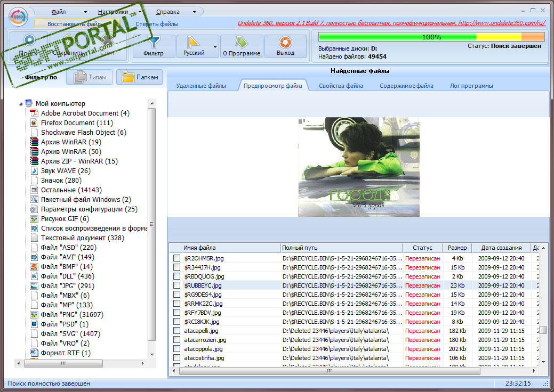Click the Остальные (14143) icon
This screenshot has width=554, height=392.
tap(34, 190)
